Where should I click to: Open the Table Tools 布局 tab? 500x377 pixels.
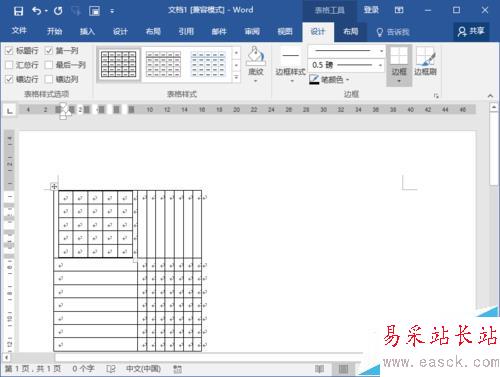pos(351,31)
